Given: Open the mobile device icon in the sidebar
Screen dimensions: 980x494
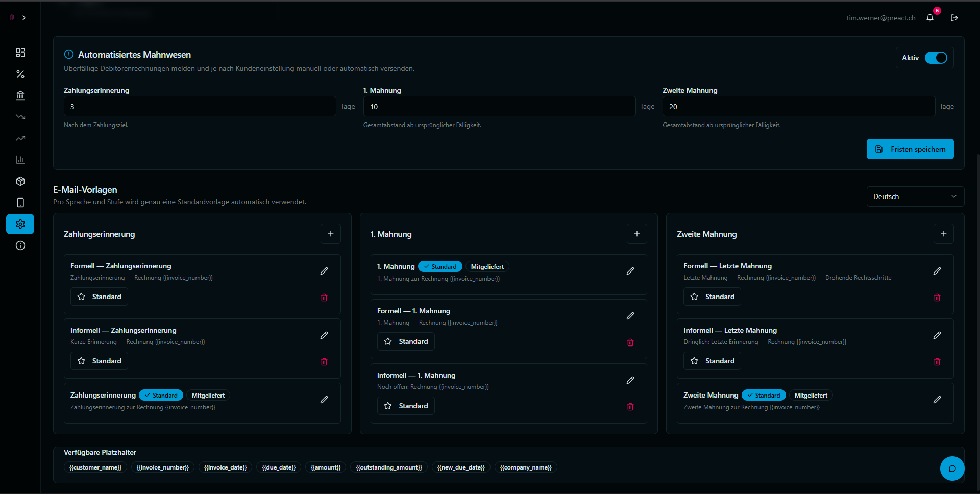Looking at the screenshot, I should point(20,203).
